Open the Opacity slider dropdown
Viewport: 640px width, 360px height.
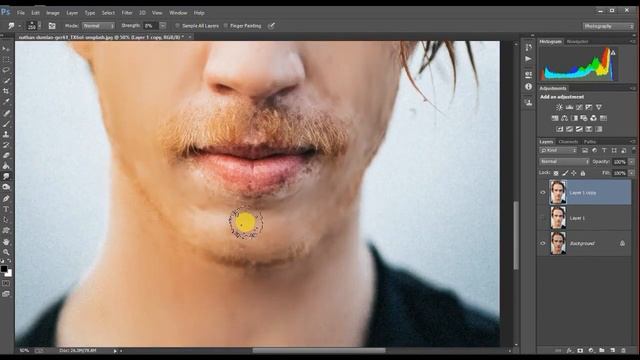(x=631, y=162)
